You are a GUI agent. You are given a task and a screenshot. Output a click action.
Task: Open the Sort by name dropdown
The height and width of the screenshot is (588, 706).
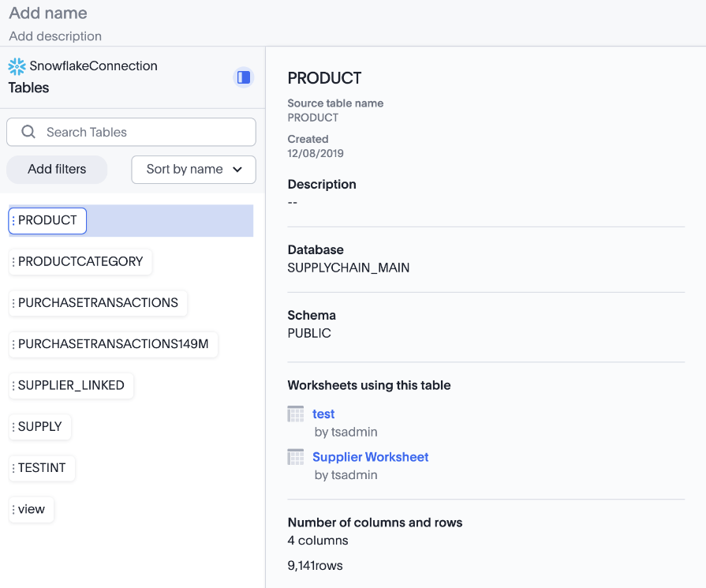click(x=193, y=170)
